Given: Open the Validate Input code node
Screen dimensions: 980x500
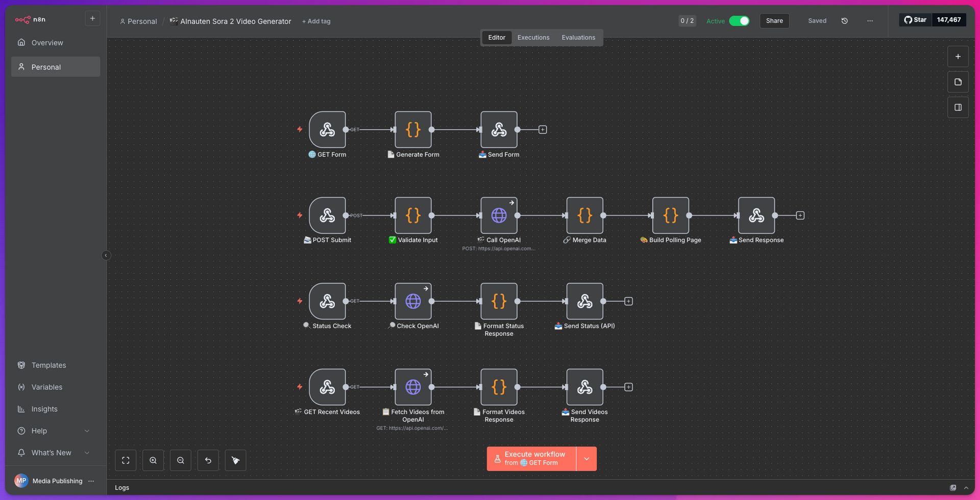Looking at the screenshot, I should tap(413, 215).
